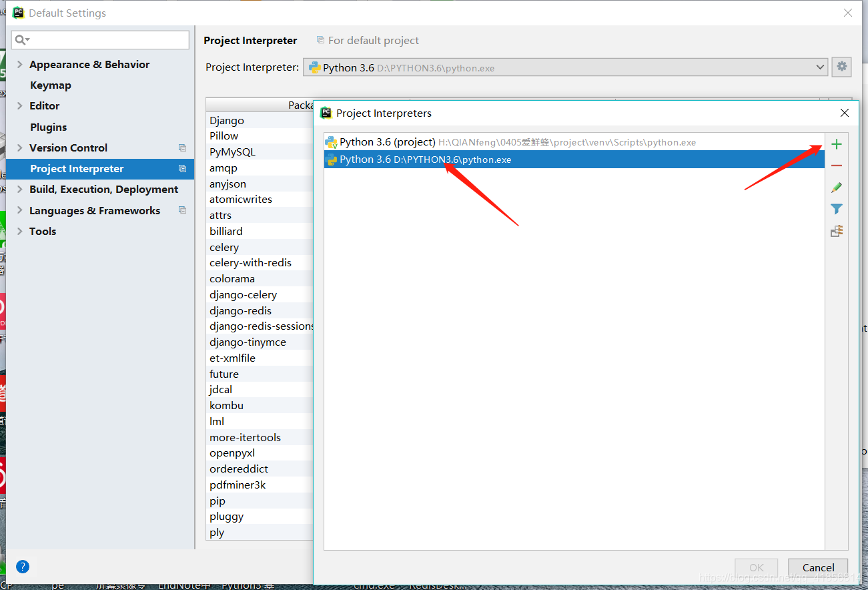The image size is (868, 590).
Task: Click the help question mark icon
Action: (23, 567)
